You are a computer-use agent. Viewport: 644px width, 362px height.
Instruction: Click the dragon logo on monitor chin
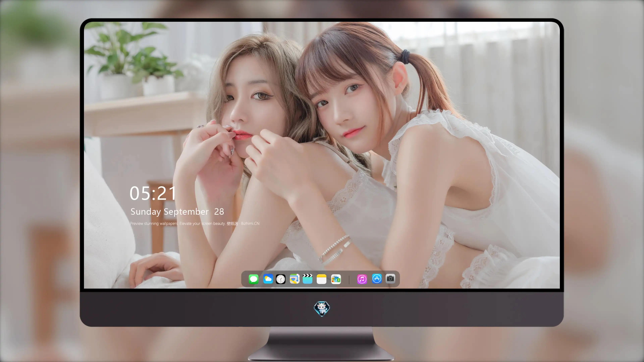(x=322, y=309)
